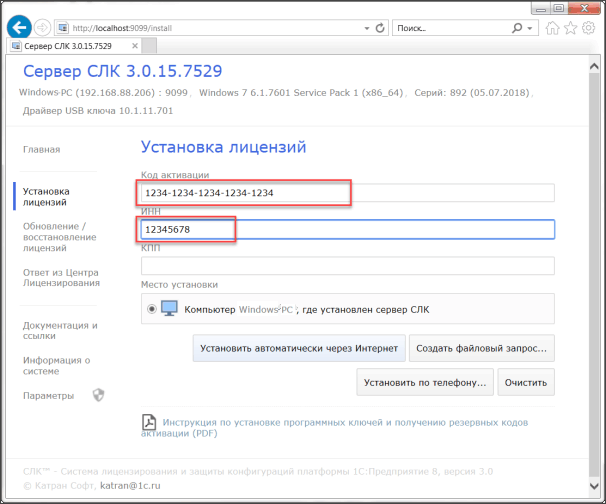Click the empty КПП input field
Image resolution: width=606 pixels, height=504 pixels.
pos(347,266)
